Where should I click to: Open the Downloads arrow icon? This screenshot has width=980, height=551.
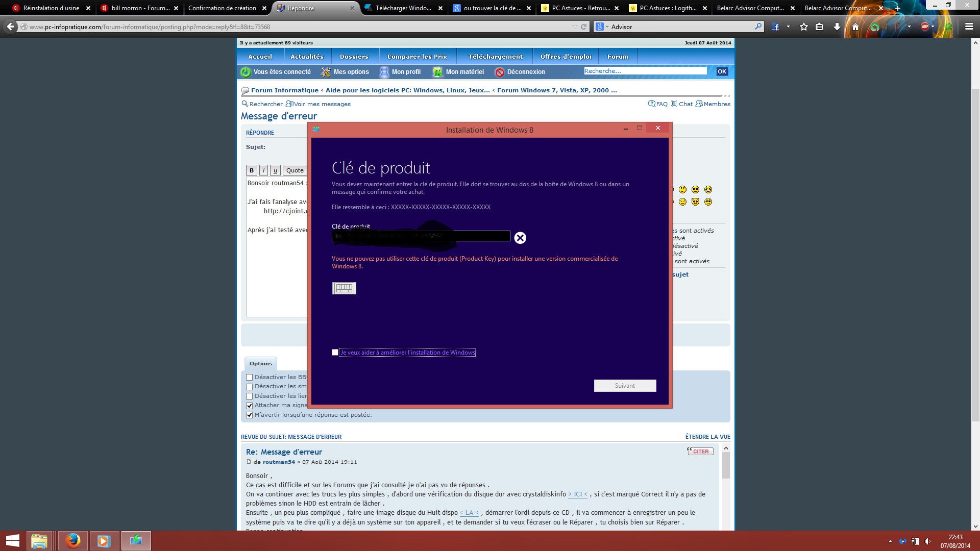tap(837, 27)
